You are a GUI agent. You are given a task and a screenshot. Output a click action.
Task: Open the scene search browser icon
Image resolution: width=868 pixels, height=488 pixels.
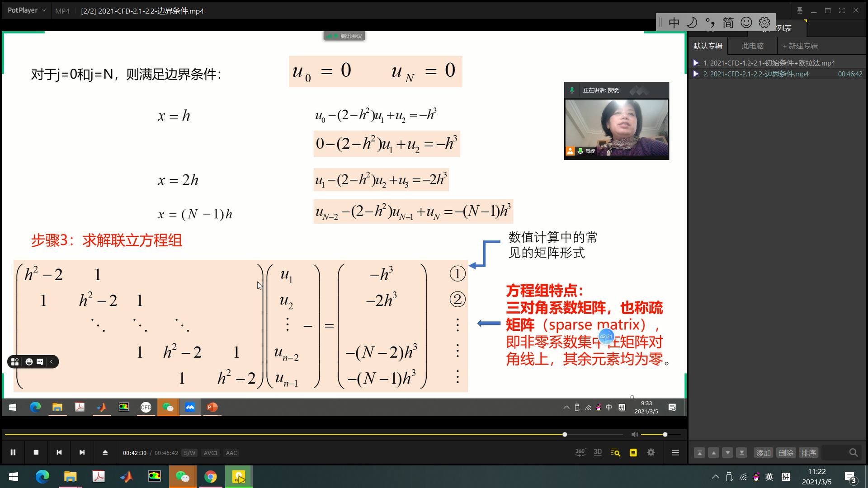615,452
